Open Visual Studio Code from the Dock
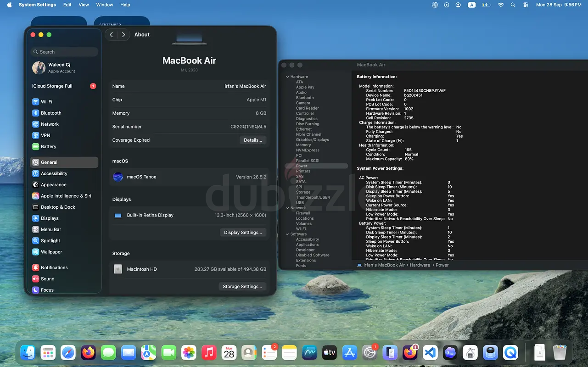The height and width of the screenshot is (367, 588). pos(430,352)
